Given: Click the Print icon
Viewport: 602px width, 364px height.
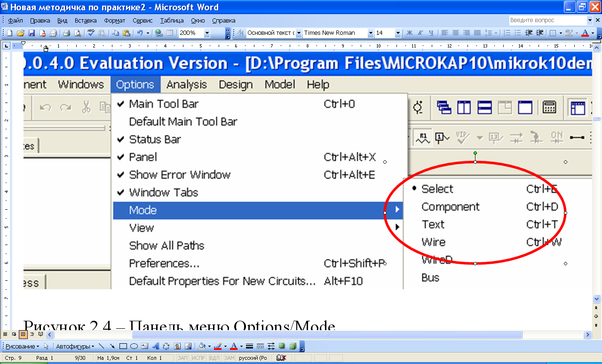Looking at the screenshot, I should point(66,33).
